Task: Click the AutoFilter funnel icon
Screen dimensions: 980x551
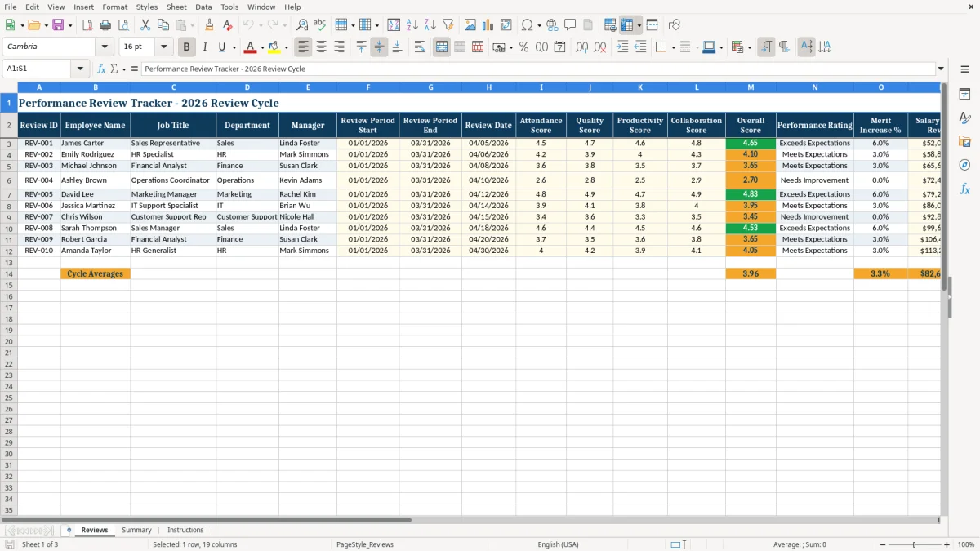Action: (x=448, y=25)
